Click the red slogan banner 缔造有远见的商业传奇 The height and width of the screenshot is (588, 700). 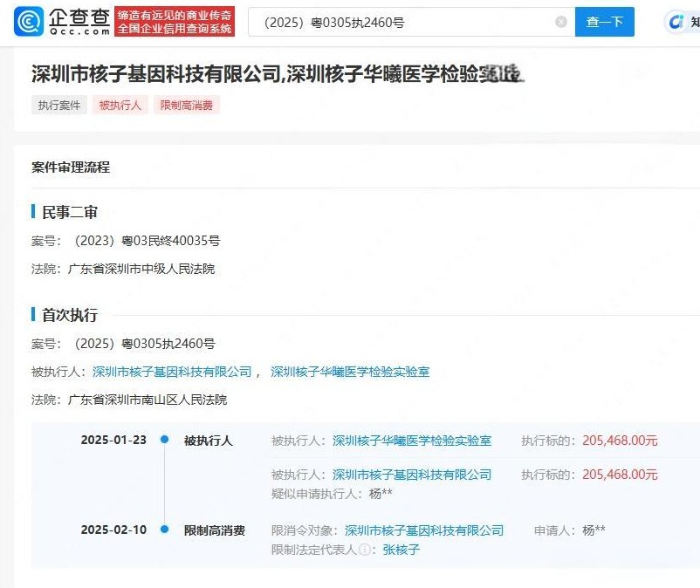click(x=175, y=22)
